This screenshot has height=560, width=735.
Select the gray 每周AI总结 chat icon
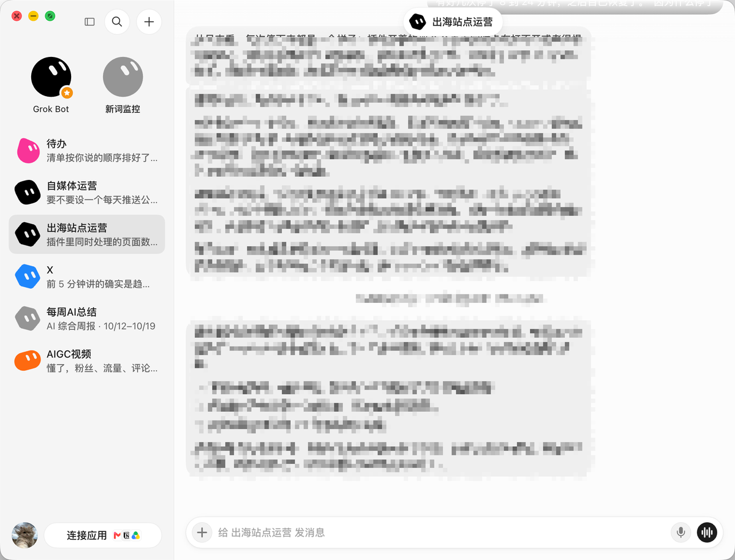[x=28, y=318]
